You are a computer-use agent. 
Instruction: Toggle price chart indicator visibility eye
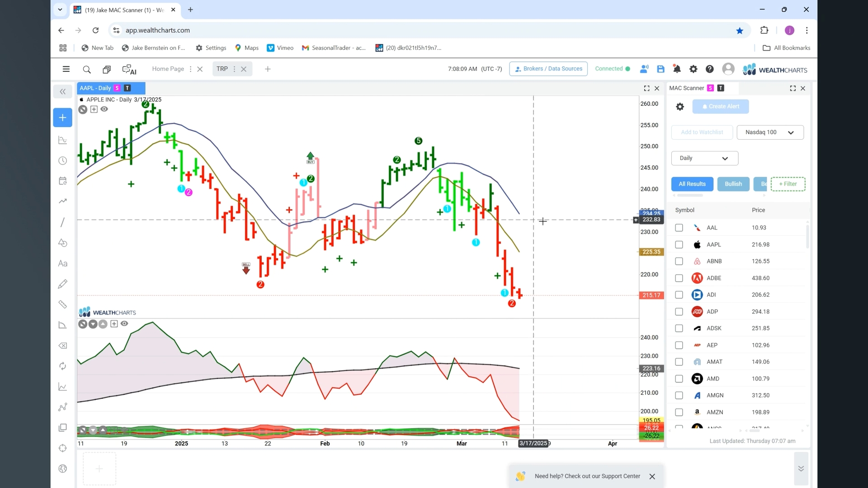(x=104, y=109)
